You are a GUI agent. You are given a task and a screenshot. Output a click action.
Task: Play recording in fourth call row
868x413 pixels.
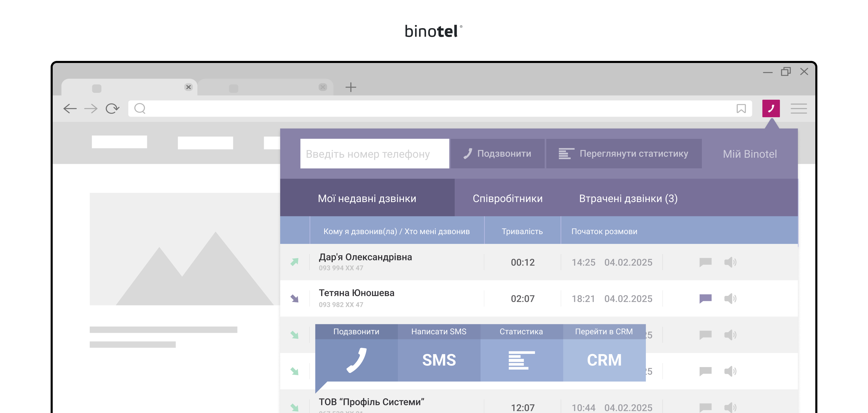click(x=730, y=371)
